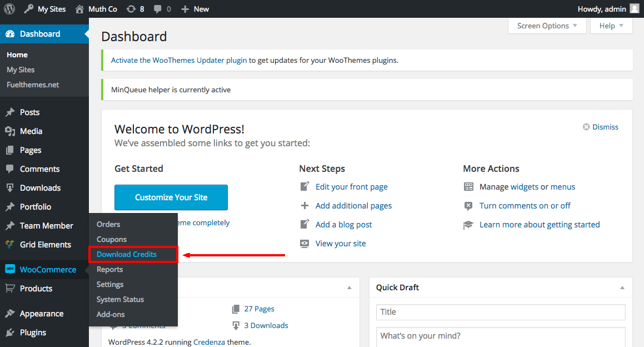Viewport: 644px width, 347px height.
Task: Collapse the At a Glance panel arrow
Action: pos(349,287)
